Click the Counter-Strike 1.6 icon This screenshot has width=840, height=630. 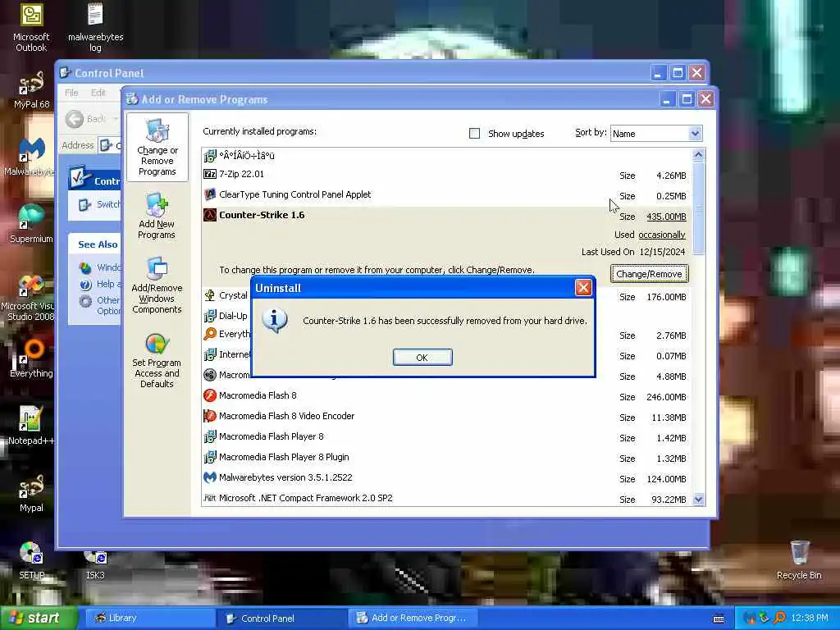(x=209, y=216)
